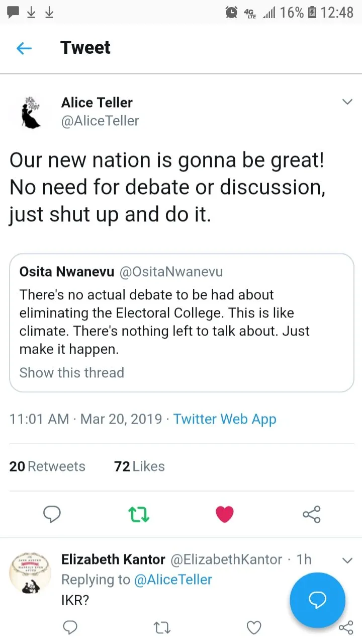Expand options for Elizabeth Kantor's reply
Screen dimensions: 362x644
click(347, 560)
